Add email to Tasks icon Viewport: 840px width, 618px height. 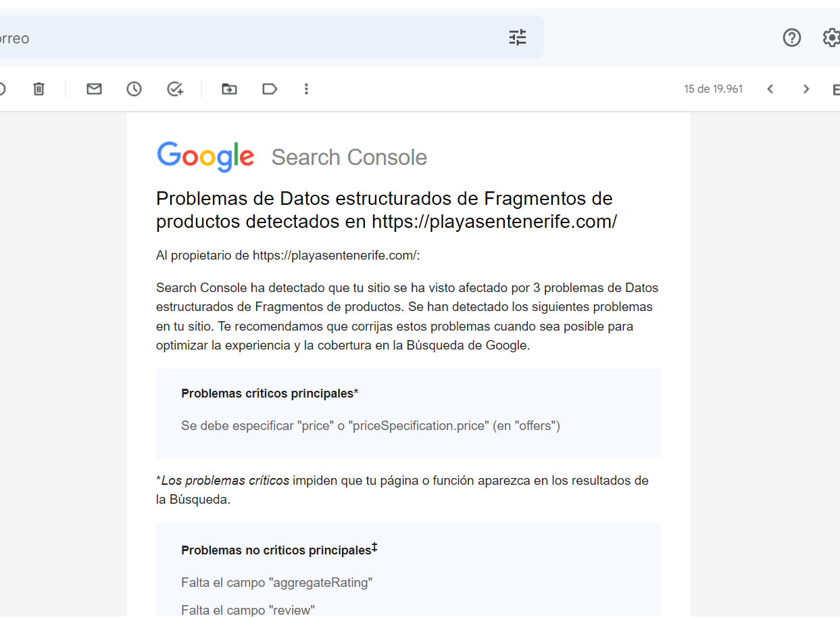tap(175, 89)
